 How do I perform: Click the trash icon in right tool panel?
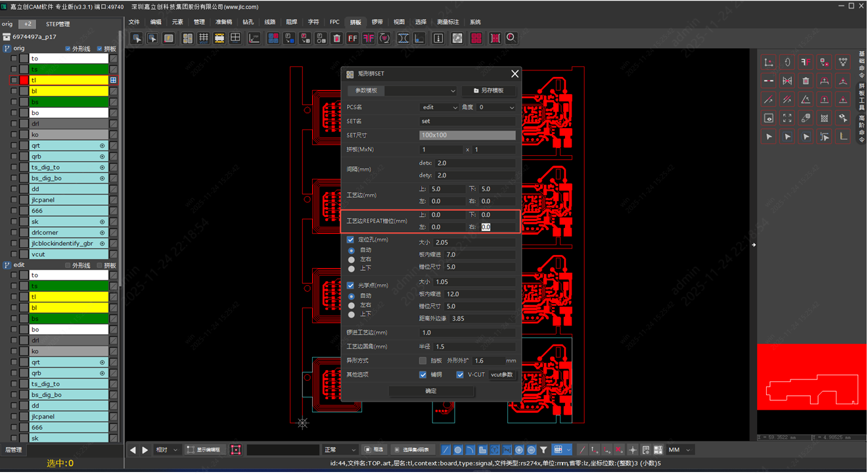(x=806, y=81)
